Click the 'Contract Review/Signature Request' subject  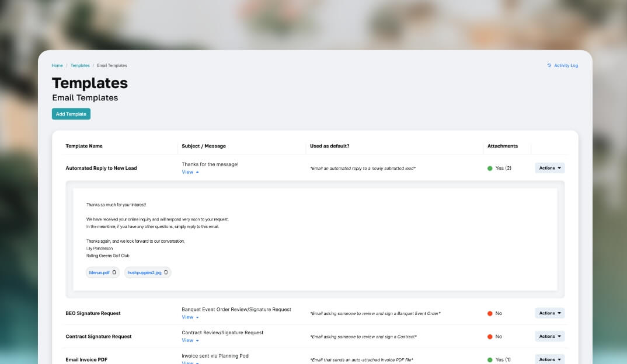click(222, 332)
